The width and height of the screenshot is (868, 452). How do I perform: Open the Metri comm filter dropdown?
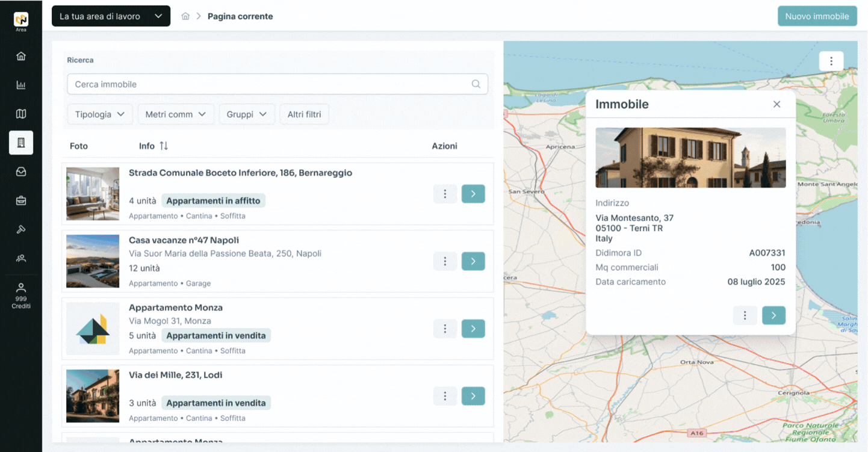[x=176, y=114]
